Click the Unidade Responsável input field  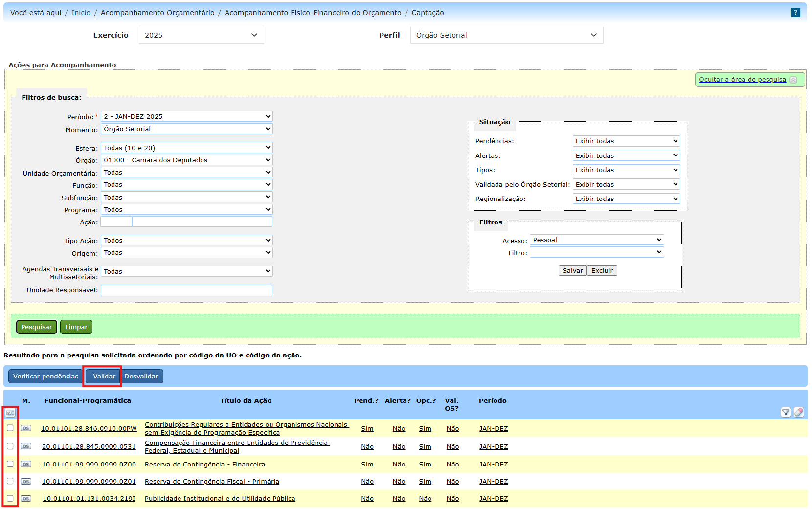186,290
